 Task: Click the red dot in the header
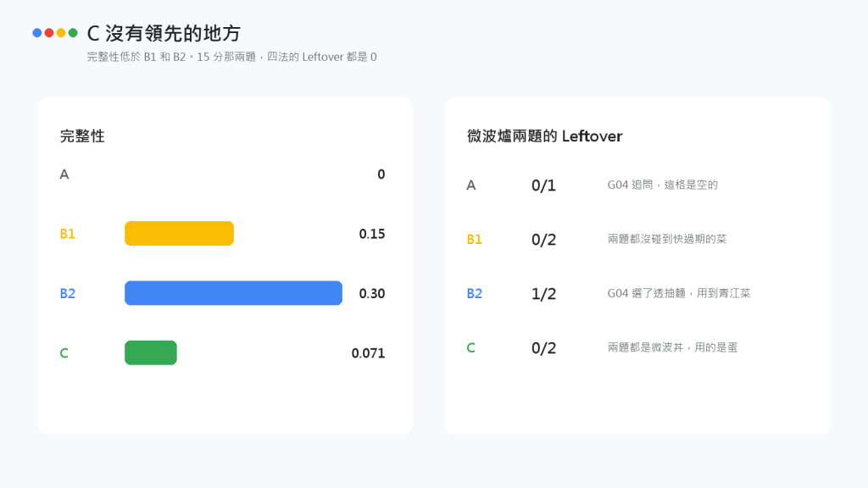(x=49, y=33)
